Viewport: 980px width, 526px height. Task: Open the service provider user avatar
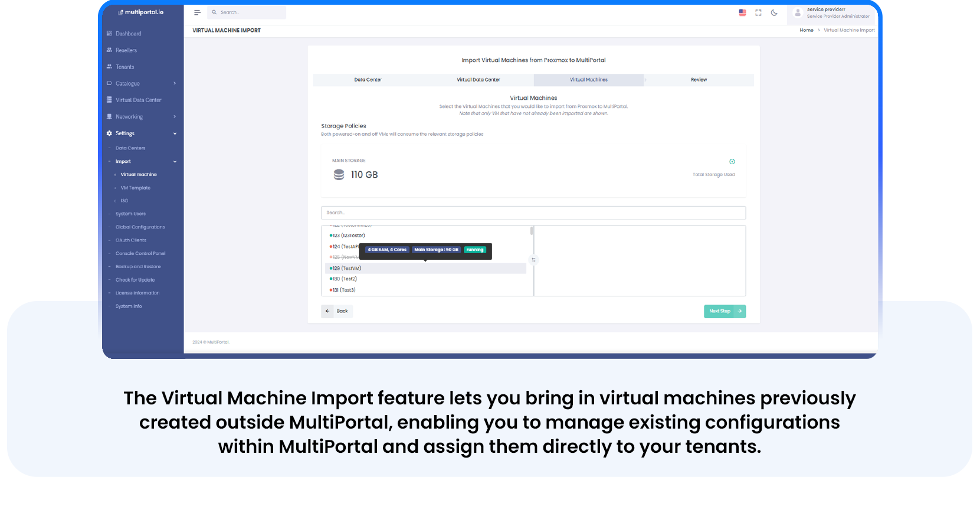click(798, 12)
